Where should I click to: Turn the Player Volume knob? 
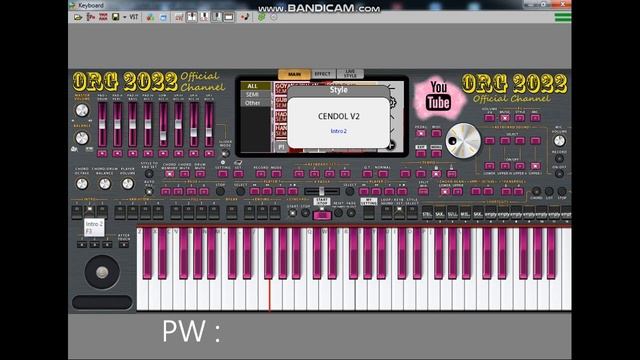tap(127, 184)
